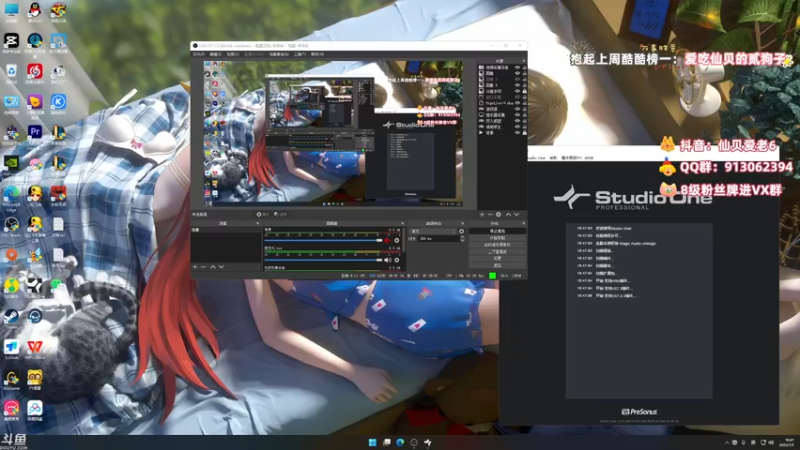Select 场景 item in scenes list
Image resolution: width=800 pixels, height=450 pixels.
(x=226, y=230)
